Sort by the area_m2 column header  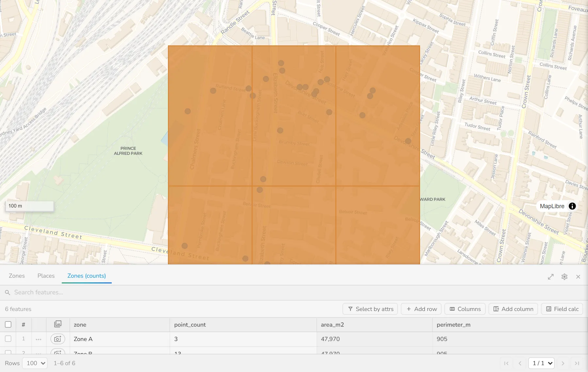[x=374, y=325]
